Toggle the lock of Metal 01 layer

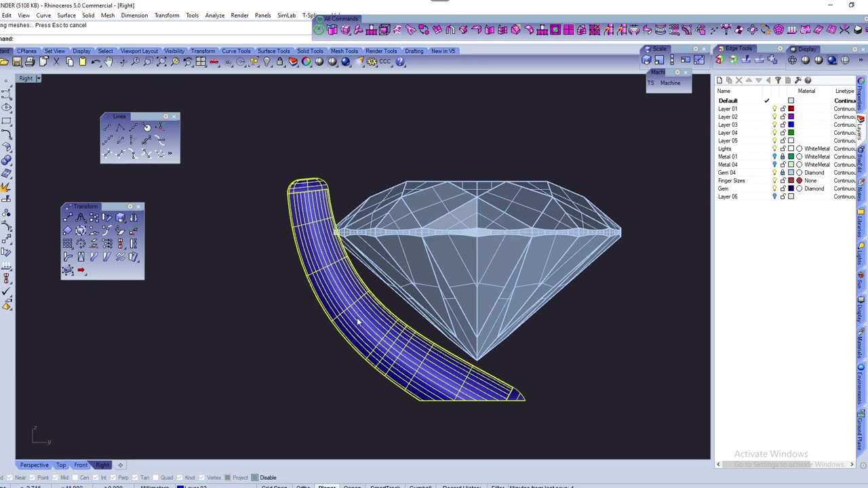point(783,157)
